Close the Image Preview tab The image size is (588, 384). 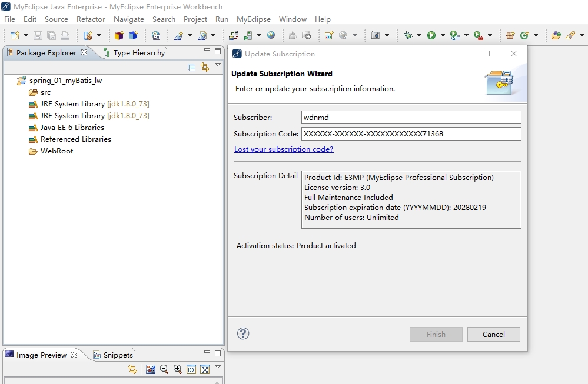click(74, 355)
